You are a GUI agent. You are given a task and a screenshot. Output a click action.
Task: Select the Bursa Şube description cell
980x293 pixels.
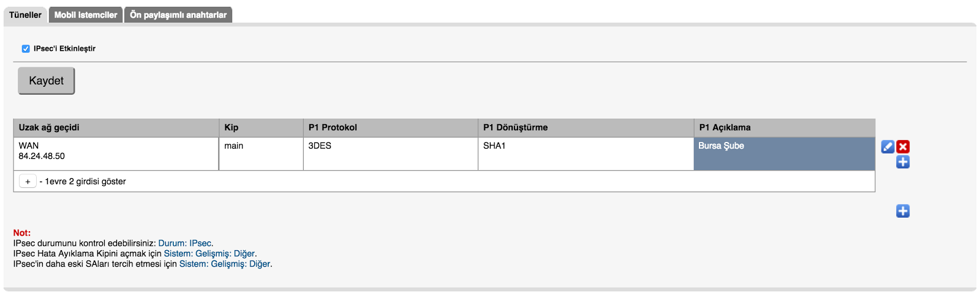[x=783, y=154]
